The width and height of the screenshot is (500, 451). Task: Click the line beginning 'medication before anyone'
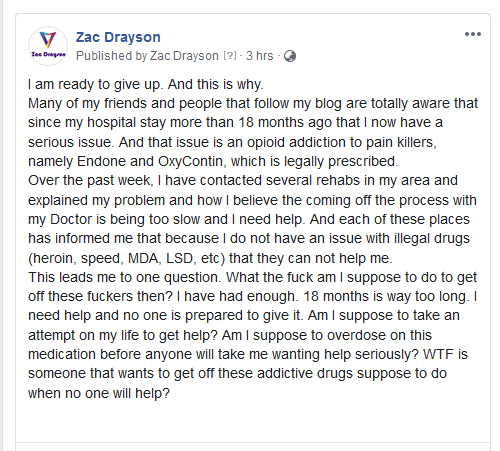coord(248,354)
